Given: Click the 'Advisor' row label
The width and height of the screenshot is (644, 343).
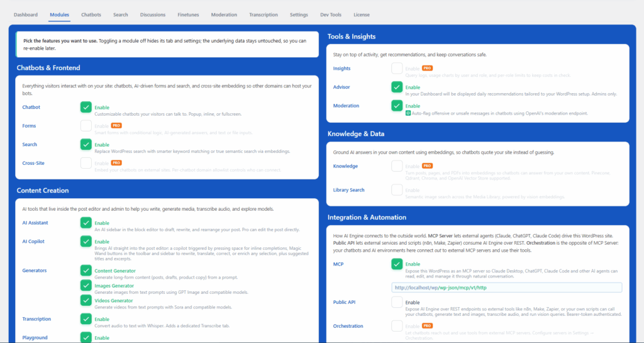Looking at the screenshot, I should pos(341,87).
